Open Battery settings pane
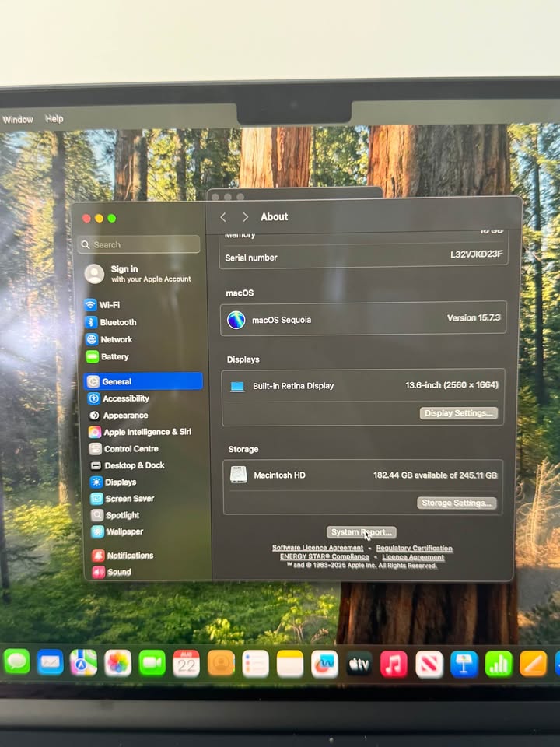560x747 pixels. point(107,356)
